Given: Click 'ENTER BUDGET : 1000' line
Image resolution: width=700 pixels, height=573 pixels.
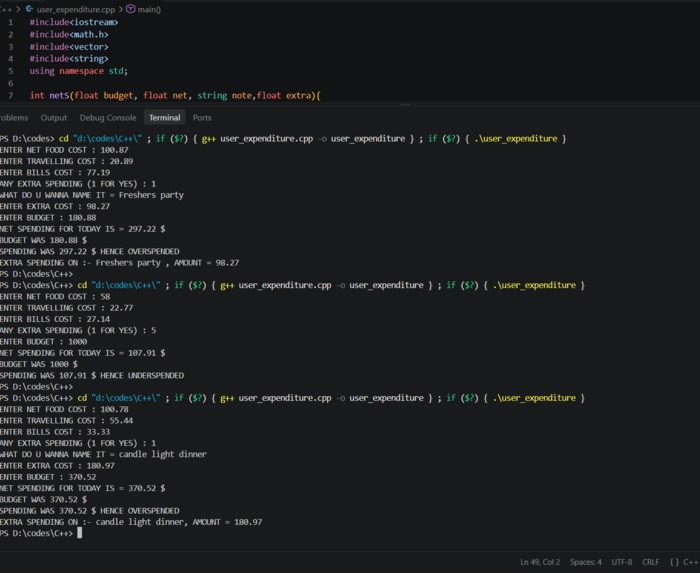Looking at the screenshot, I should point(43,342).
